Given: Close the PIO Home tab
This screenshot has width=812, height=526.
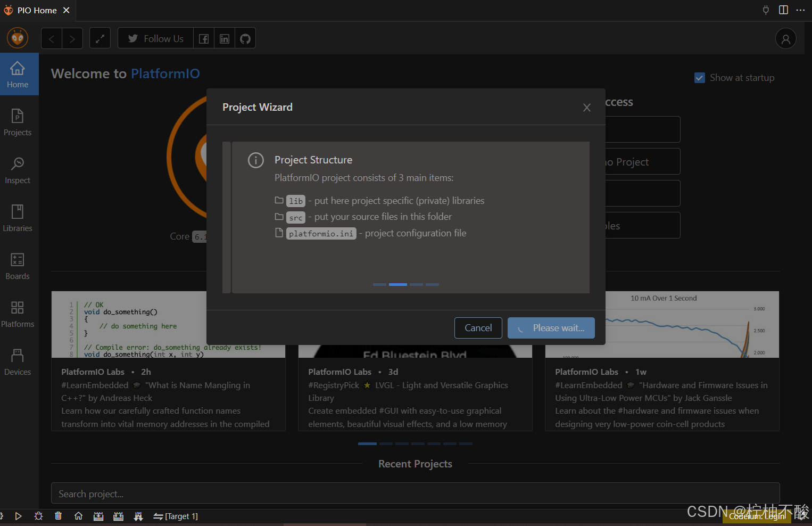Looking at the screenshot, I should click(67, 10).
